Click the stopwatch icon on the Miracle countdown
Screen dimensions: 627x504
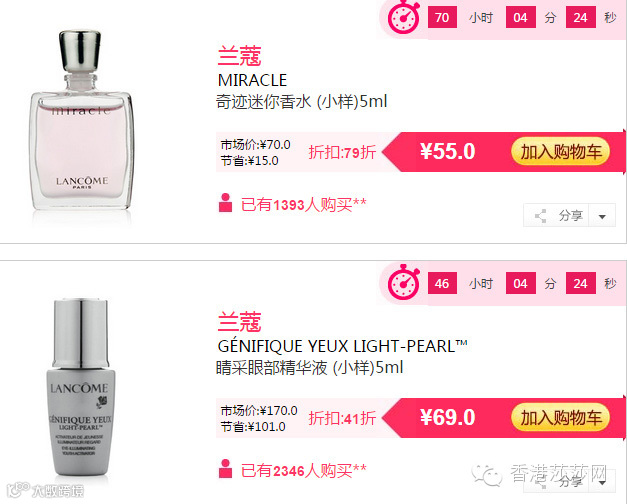[x=404, y=17]
